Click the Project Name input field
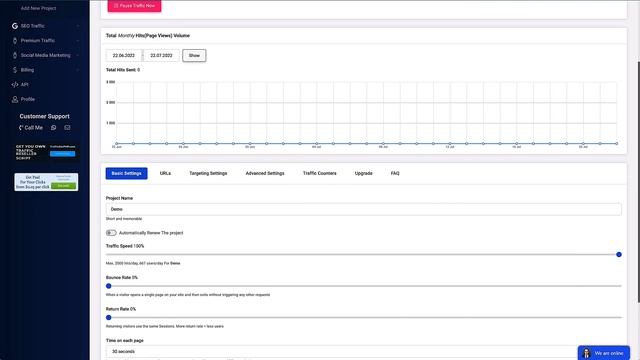640x360 pixels. tap(363, 209)
